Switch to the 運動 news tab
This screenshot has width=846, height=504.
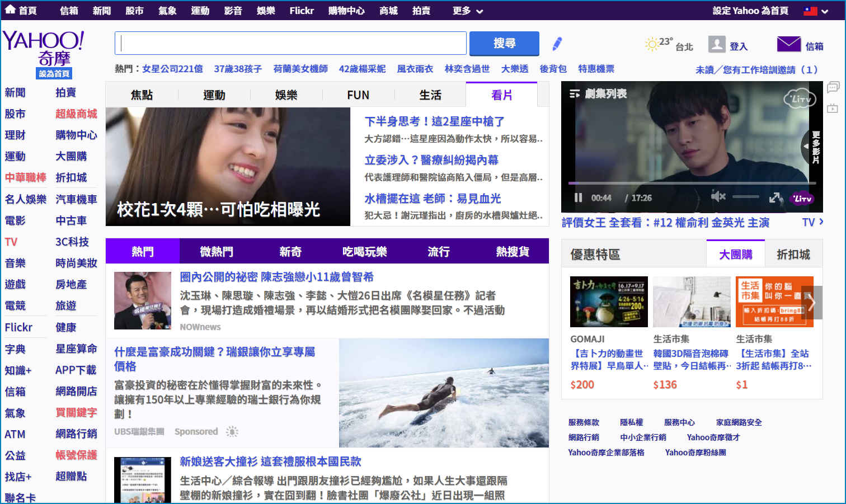pyautogui.click(x=214, y=95)
